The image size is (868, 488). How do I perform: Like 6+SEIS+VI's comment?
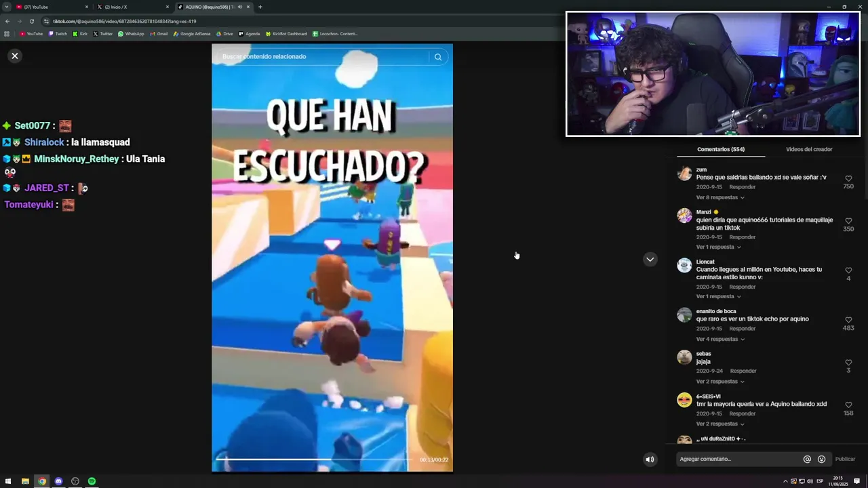coord(848,405)
